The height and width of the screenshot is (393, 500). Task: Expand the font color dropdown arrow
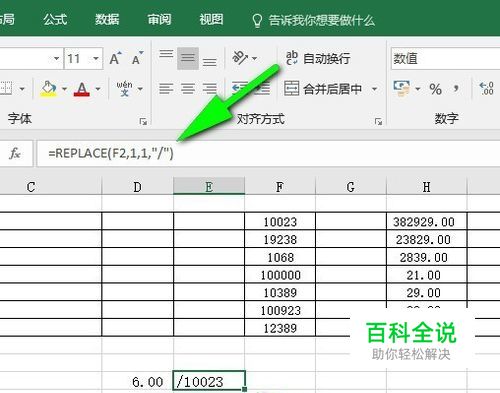(98, 89)
